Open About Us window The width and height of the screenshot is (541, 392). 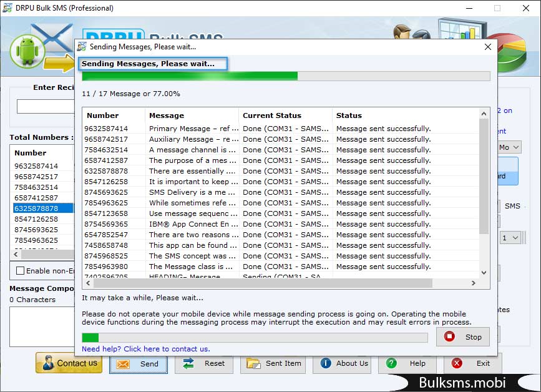(341, 364)
